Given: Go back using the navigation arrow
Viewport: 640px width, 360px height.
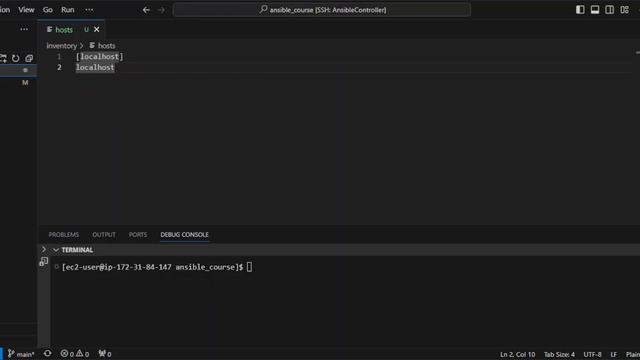Looking at the screenshot, I should click(x=146, y=10).
